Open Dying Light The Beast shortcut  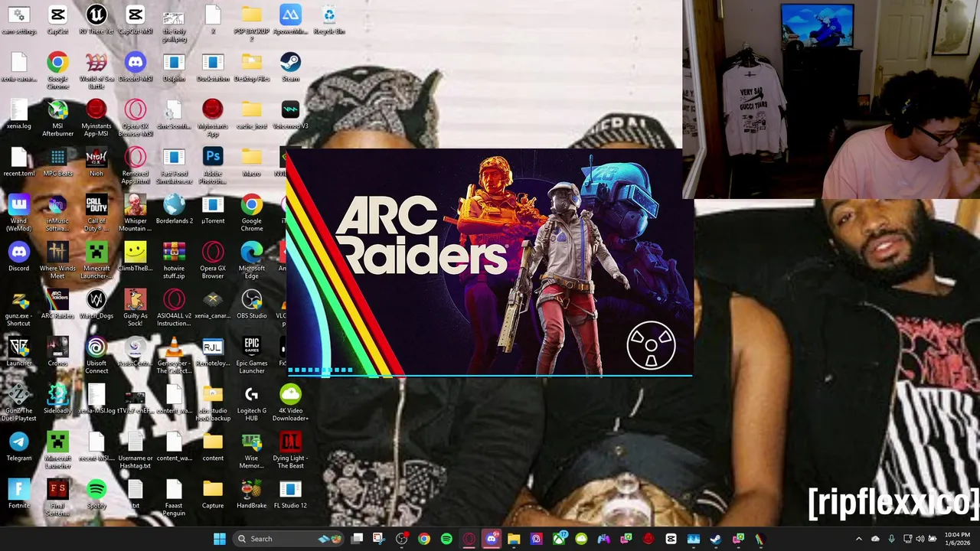click(290, 450)
